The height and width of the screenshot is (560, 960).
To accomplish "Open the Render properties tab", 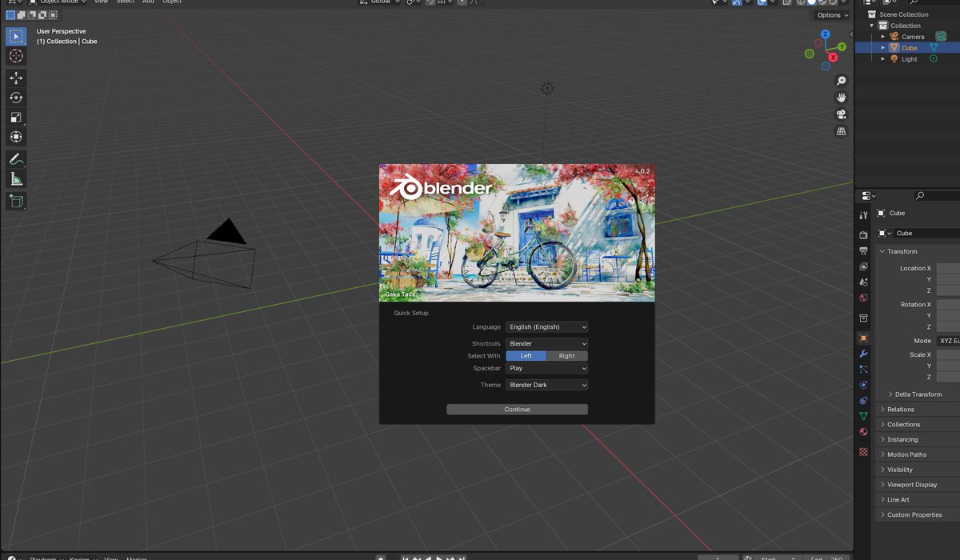I will [x=863, y=235].
